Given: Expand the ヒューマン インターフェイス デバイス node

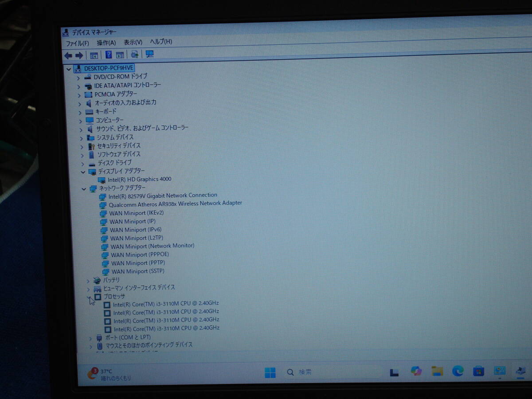Looking at the screenshot, I should pos(89,289).
